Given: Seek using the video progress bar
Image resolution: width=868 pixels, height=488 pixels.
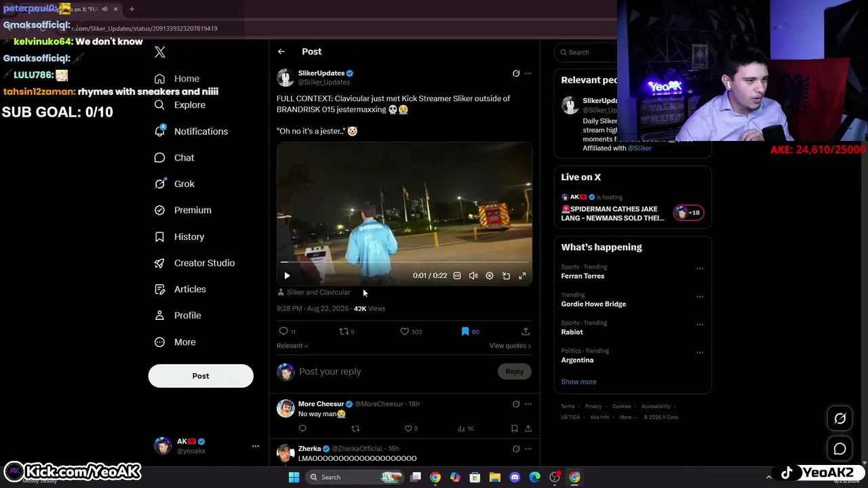Looking at the screenshot, I should pos(404,262).
